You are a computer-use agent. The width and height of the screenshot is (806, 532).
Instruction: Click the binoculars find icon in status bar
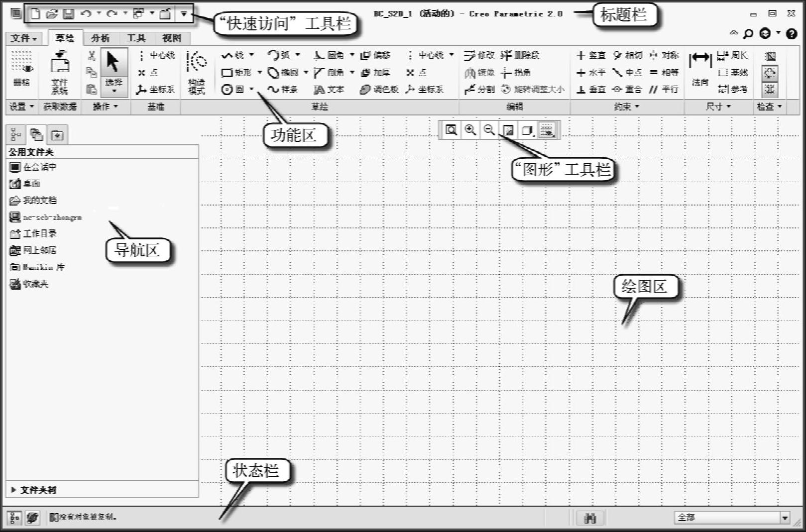[590, 518]
